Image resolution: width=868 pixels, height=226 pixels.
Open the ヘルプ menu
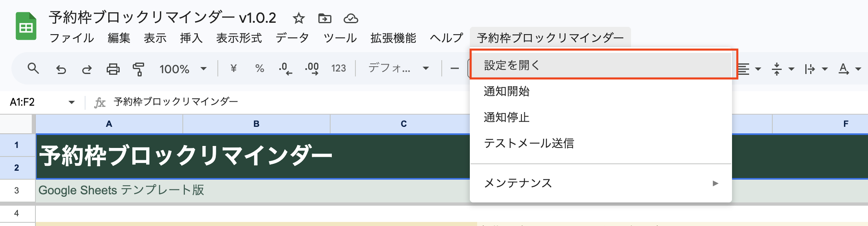(x=447, y=38)
